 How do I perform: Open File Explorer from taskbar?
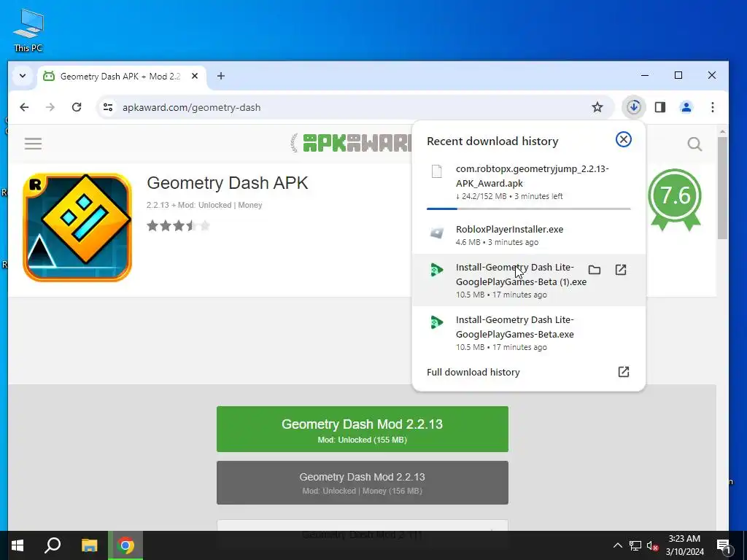89,545
